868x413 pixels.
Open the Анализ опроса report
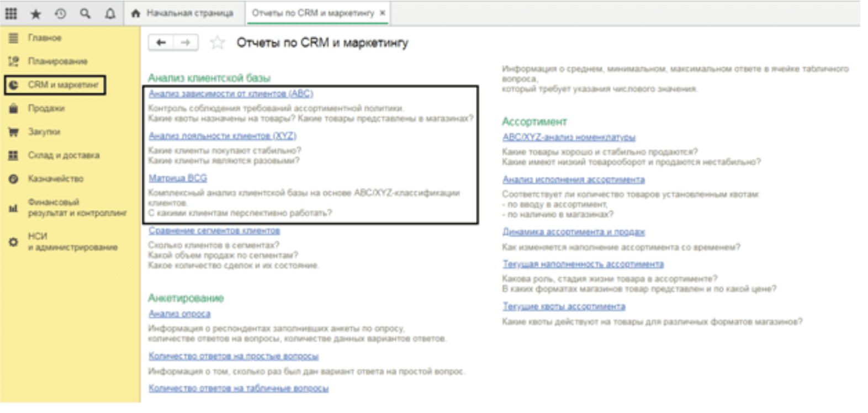[x=179, y=314]
